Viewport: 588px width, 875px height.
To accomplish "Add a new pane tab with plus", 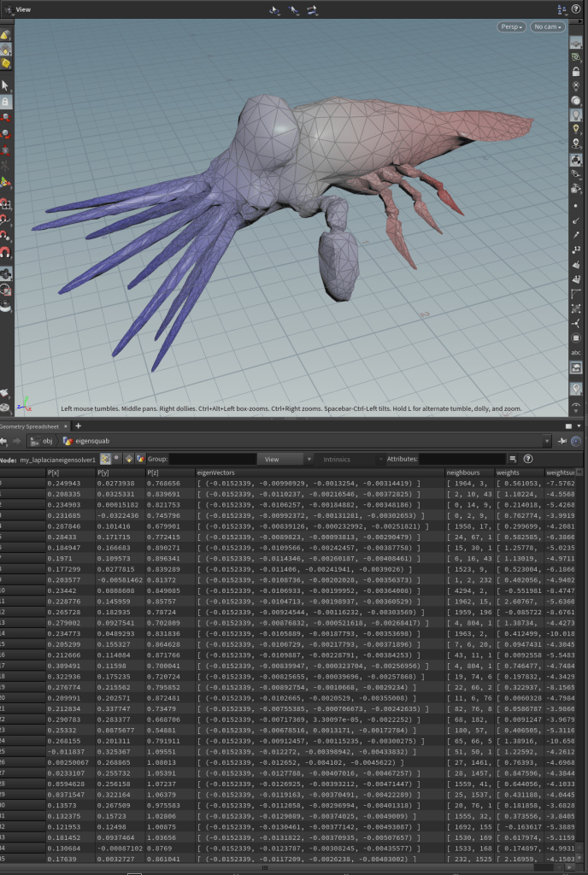I will pos(78,426).
